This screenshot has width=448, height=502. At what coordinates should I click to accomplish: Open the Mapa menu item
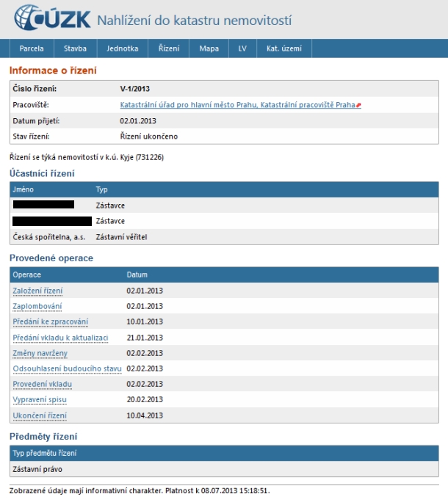click(x=209, y=48)
